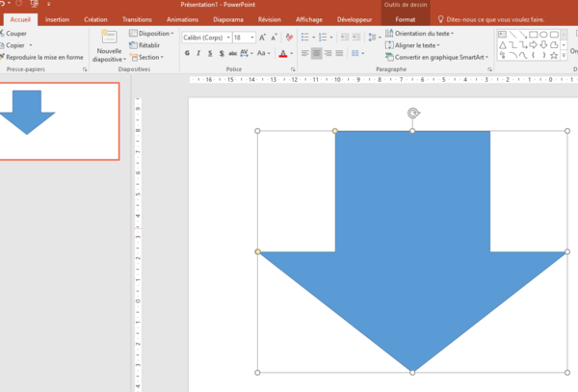Open the Transitions tab
The height and width of the screenshot is (392, 578).
137,19
